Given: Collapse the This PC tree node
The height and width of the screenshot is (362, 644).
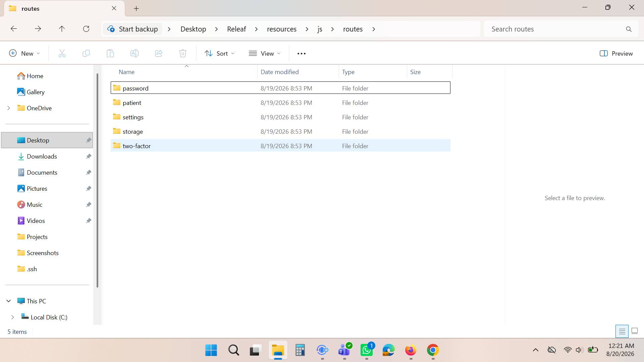Looking at the screenshot, I should pyautogui.click(x=9, y=301).
